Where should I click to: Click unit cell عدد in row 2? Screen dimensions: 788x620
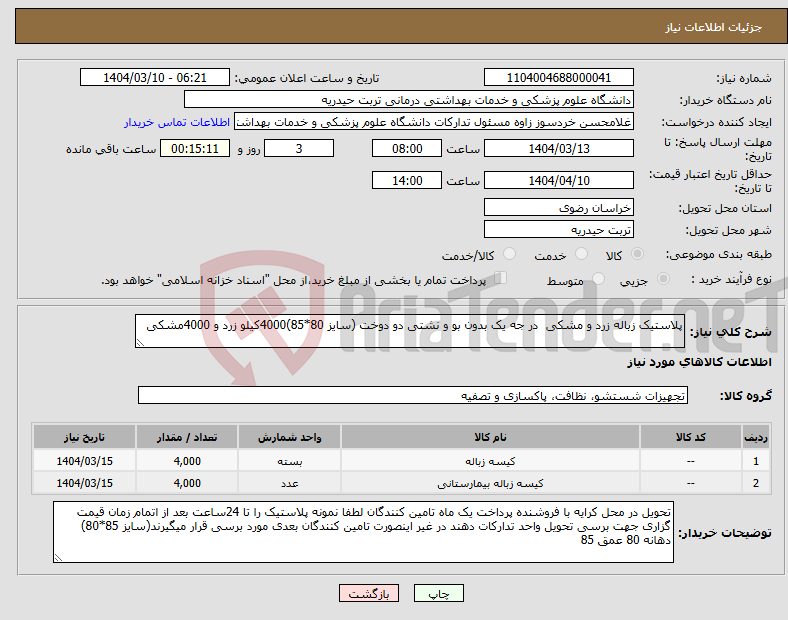289,483
